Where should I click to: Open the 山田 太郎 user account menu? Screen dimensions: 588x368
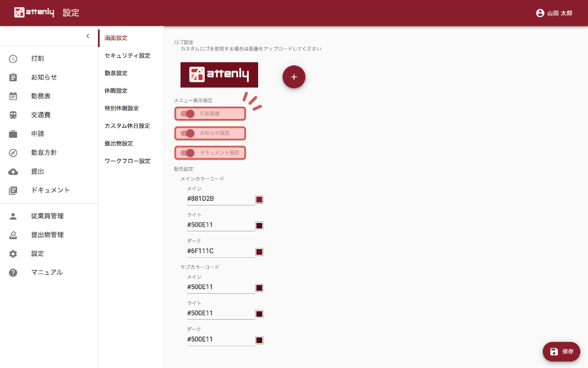coord(554,13)
